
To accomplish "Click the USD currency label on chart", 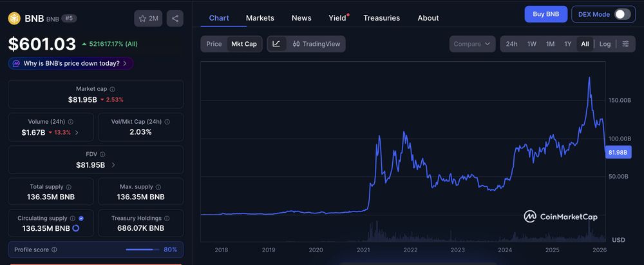I will (618, 239).
